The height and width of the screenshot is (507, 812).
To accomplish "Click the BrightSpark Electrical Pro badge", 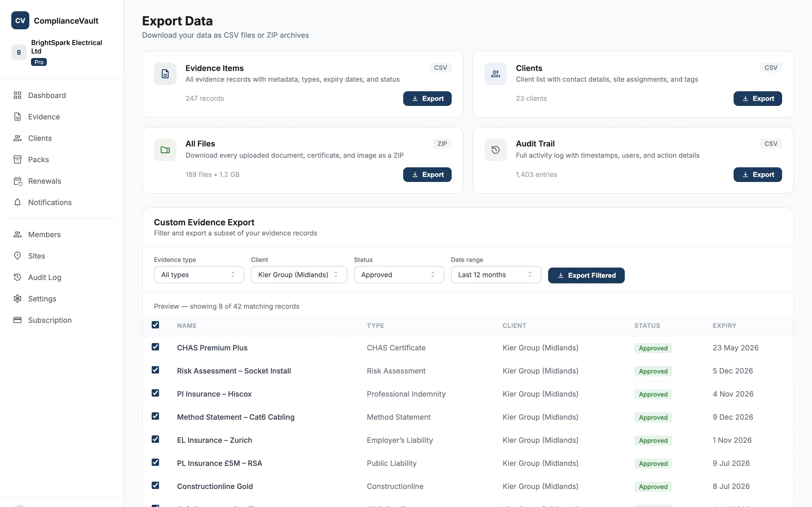I will 39,62.
